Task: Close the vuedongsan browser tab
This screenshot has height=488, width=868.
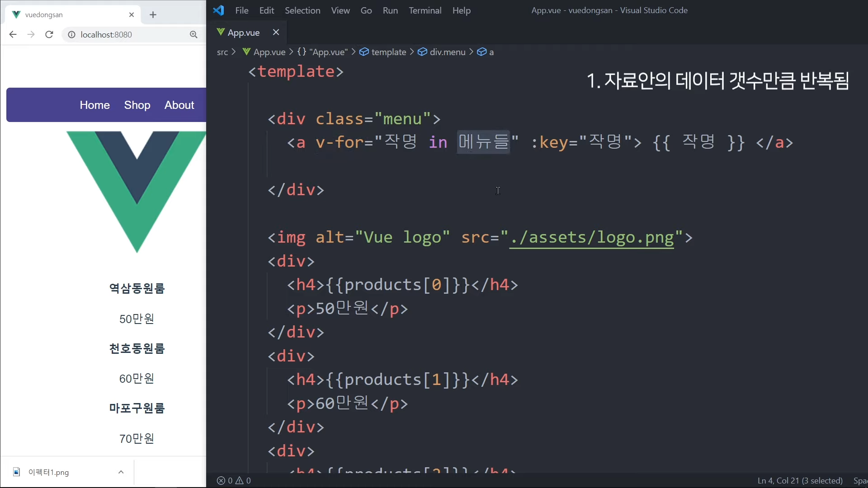Action: [132, 14]
